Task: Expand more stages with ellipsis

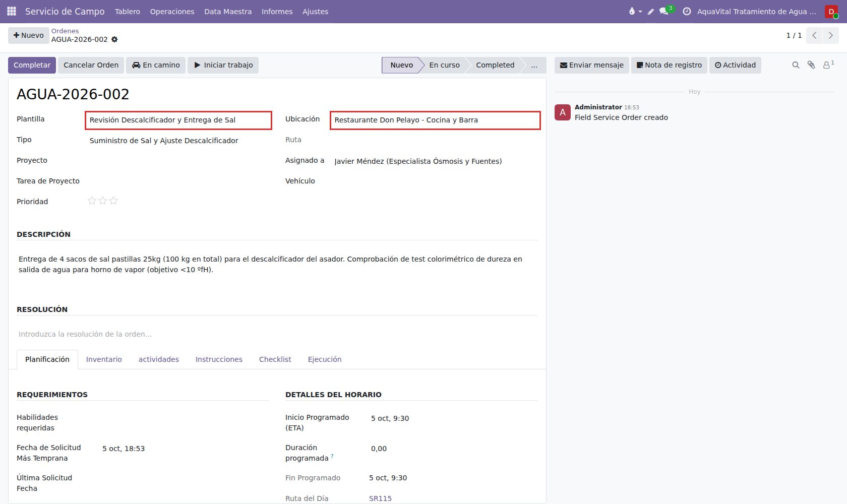Action: coord(534,65)
